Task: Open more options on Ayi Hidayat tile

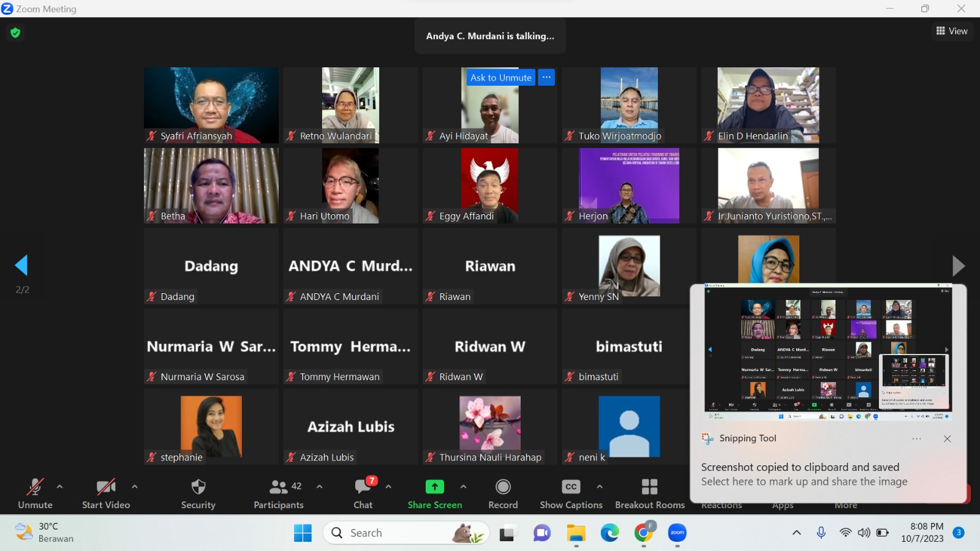Action: click(546, 77)
